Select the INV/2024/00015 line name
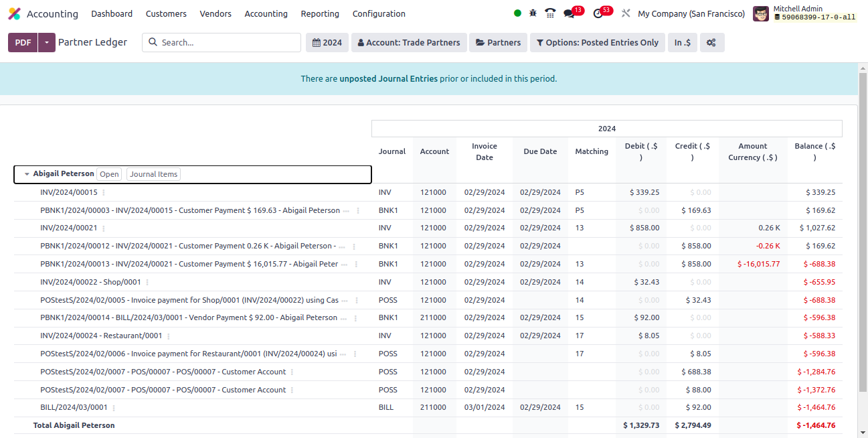The width and height of the screenshot is (868, 438). (69, 192)
